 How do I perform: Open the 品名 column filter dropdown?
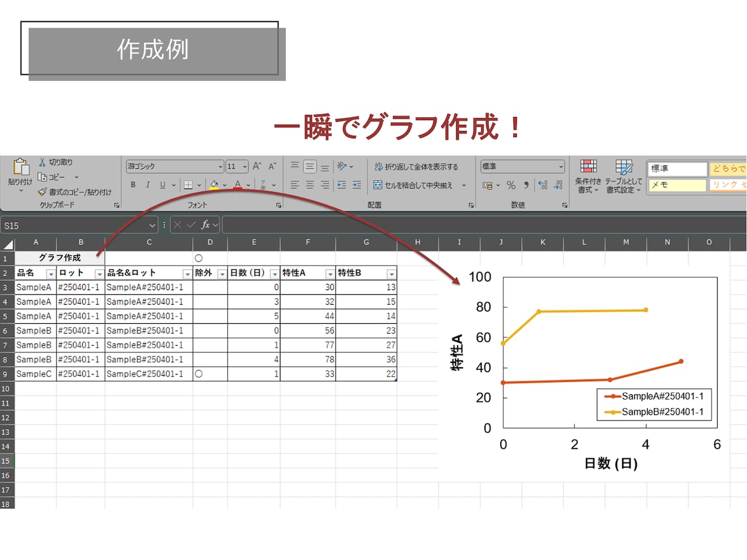[x=51, y=274]
